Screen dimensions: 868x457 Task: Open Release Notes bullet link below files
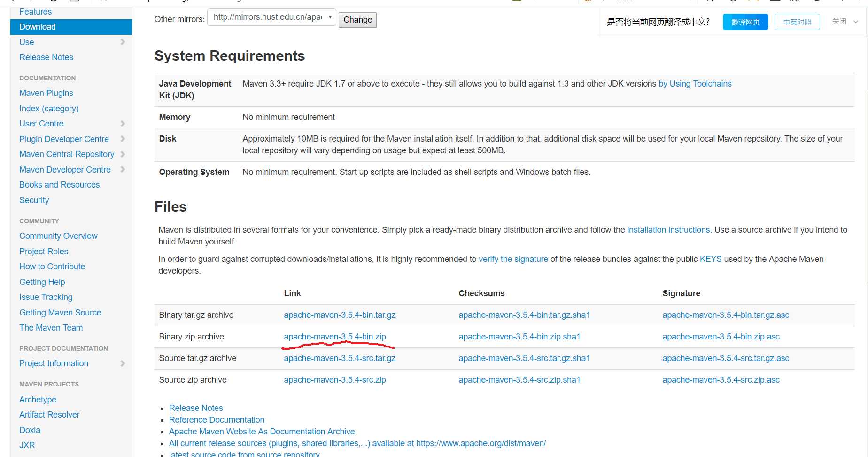pyautogui.click(x=196, y=408)
